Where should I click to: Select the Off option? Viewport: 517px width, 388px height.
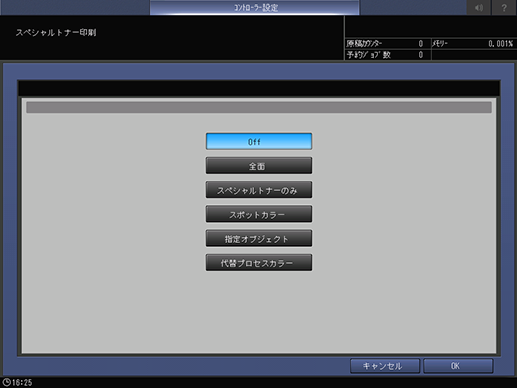point(259,141)
